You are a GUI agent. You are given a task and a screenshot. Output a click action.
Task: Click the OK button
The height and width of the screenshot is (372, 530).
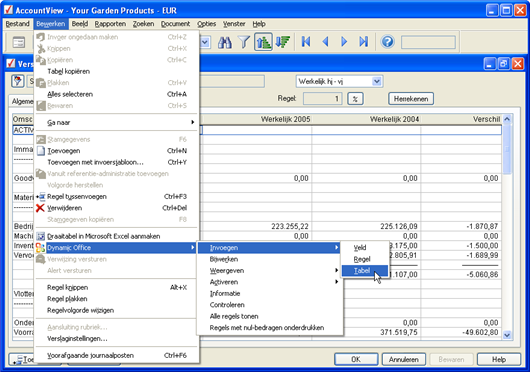(356, 359)
